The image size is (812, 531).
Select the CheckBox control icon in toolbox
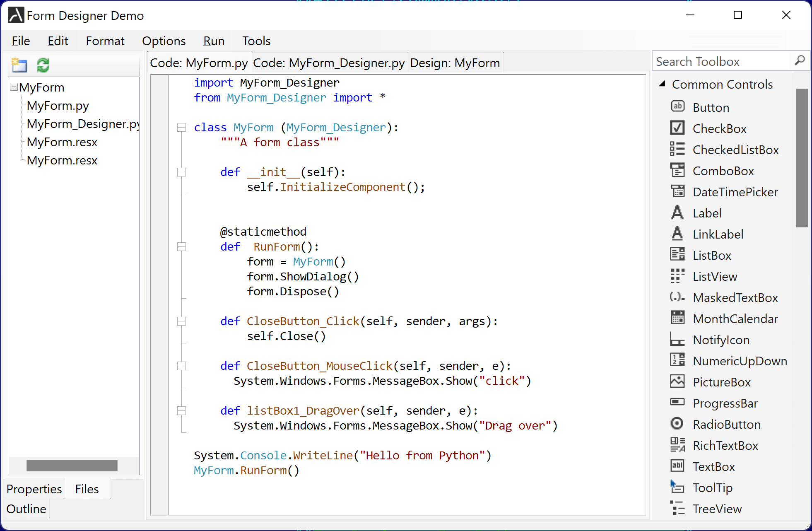tap(677, 128)
